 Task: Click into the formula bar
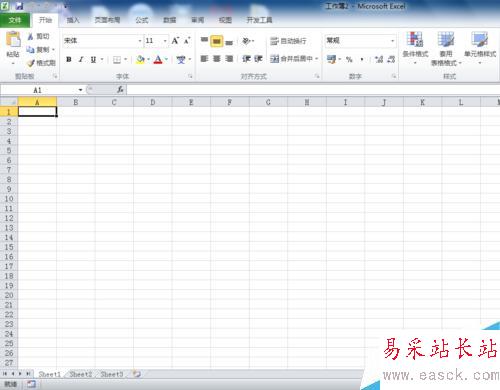coord(313,90)
